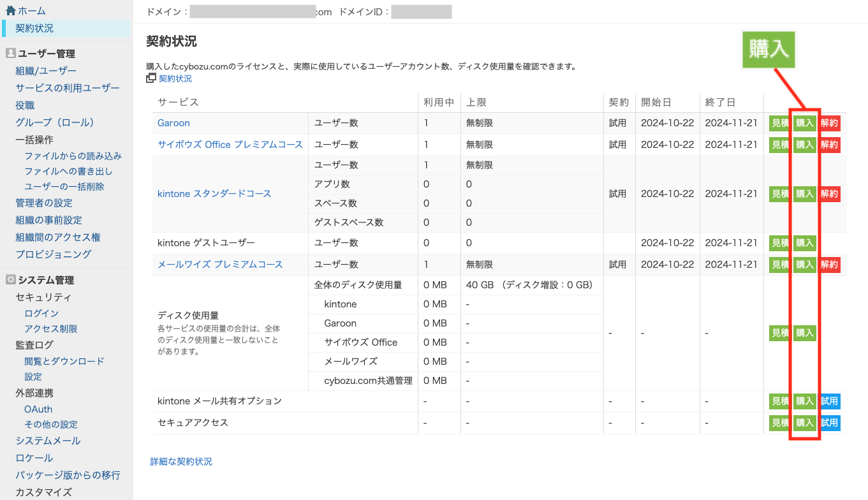Open the メールワイズ プレミアムコース link
The image size is (868, 500).
220,264
